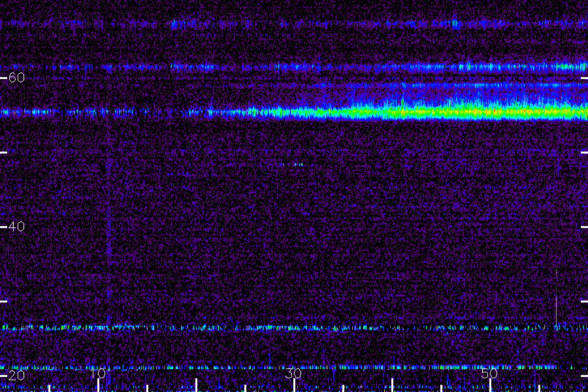Click the "10" horizontal axis label
This screenshot has height=392, width=588.
click(x=98, y=373)
